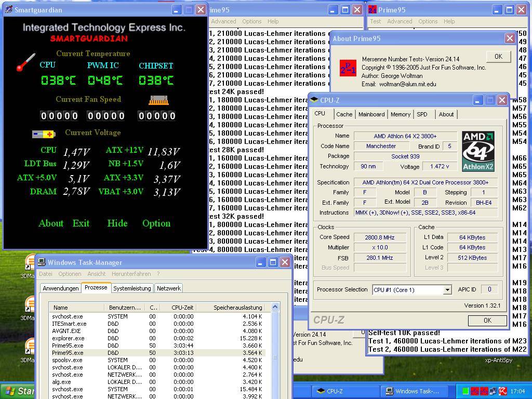Click the CPU-Z title bar chip icon
Image resolution: width=532 pixels, height=399 pixels.
click(x=314, y=100)
